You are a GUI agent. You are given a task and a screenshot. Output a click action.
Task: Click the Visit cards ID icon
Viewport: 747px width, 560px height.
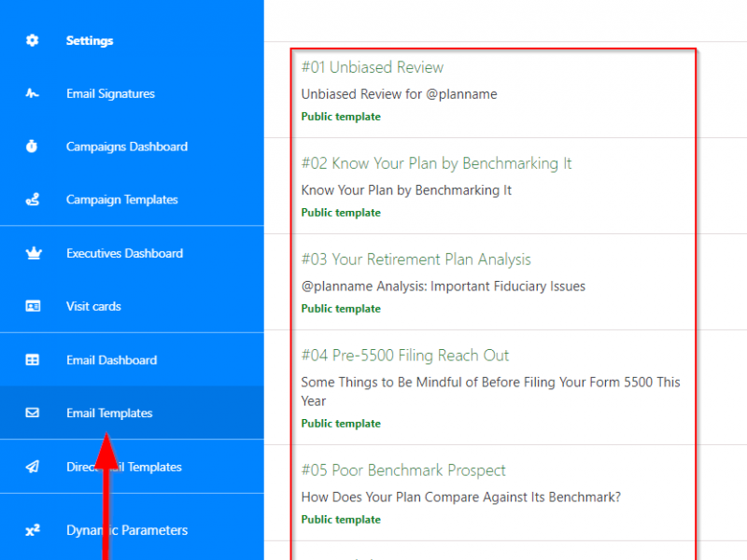tap(33, 306)
